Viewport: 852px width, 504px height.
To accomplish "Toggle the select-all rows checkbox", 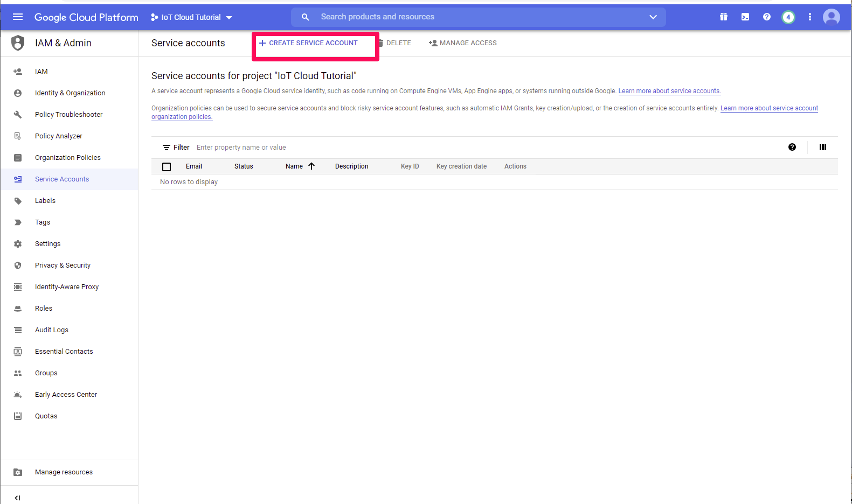I will pos(167,167).
